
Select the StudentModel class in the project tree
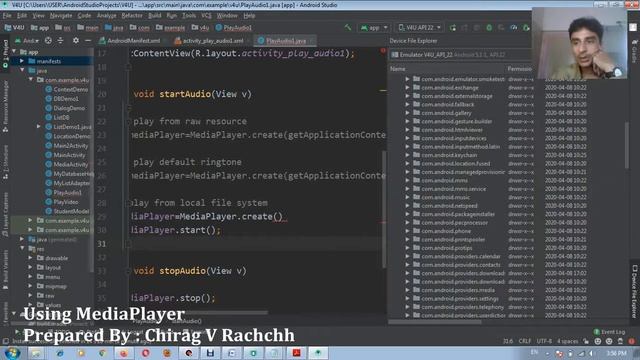pos(67,211)
